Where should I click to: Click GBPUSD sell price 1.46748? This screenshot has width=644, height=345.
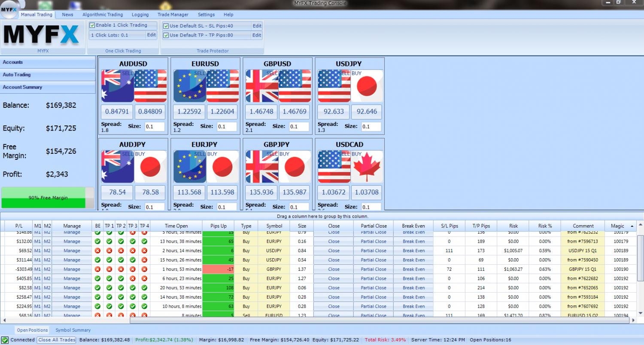[x=261, y=112]
